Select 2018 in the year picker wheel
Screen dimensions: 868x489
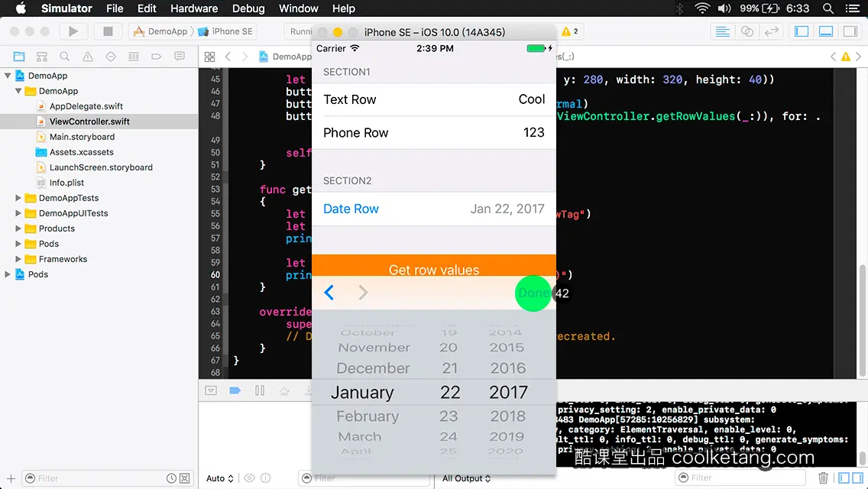click(x=507, y=416)
